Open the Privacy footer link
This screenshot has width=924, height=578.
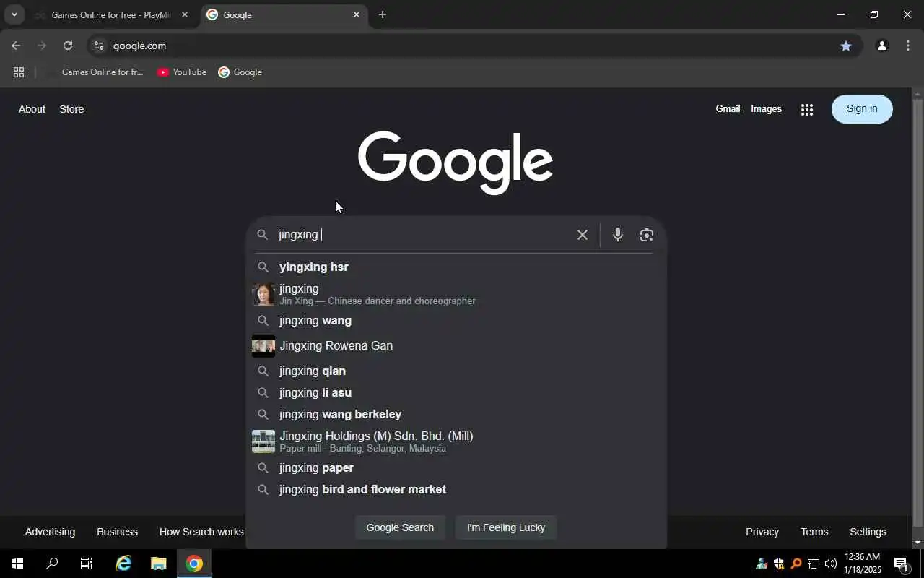tap(762, 532)
